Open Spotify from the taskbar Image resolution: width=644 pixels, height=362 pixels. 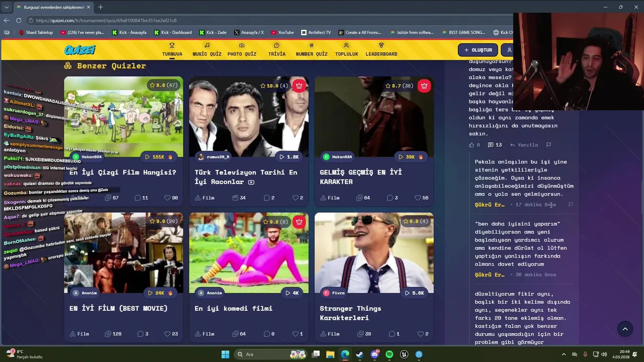coord(389,354)
